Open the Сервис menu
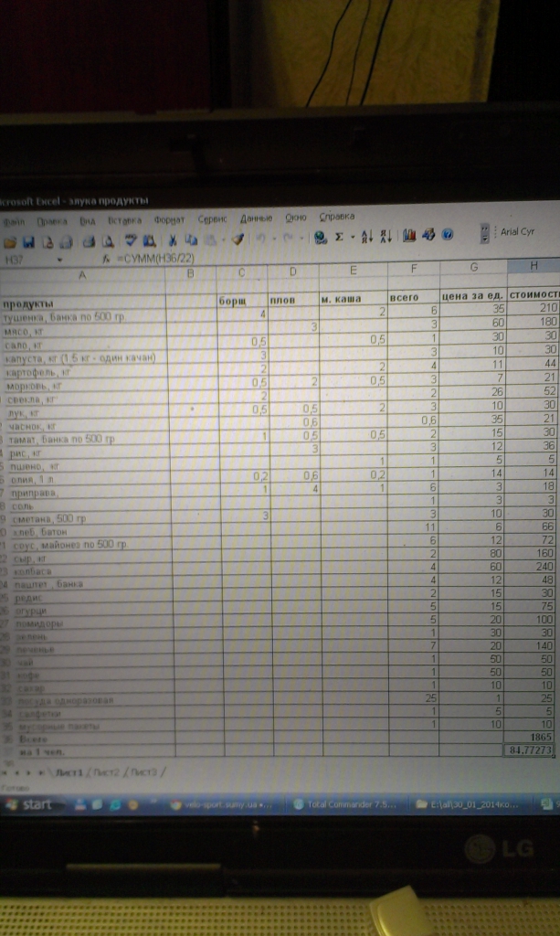Image resolution: width=560 pixels, height=936 pixels. [212, 219]
